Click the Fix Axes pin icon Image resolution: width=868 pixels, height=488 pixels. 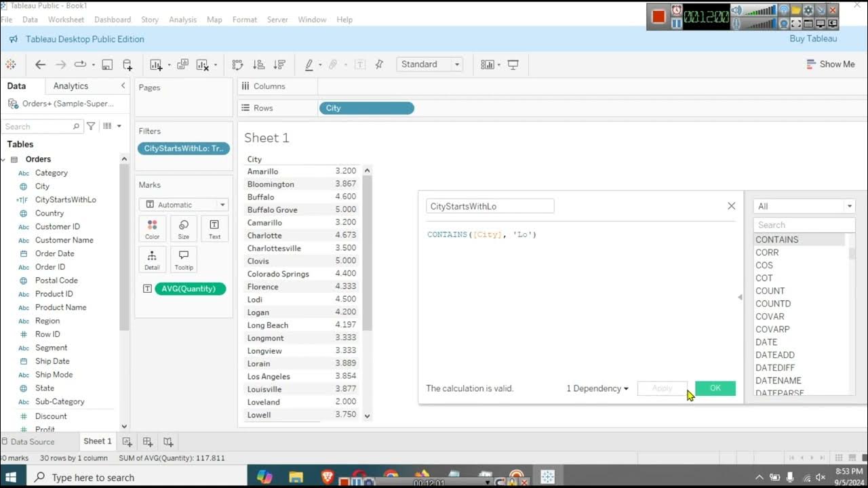(x=379, y=64)
